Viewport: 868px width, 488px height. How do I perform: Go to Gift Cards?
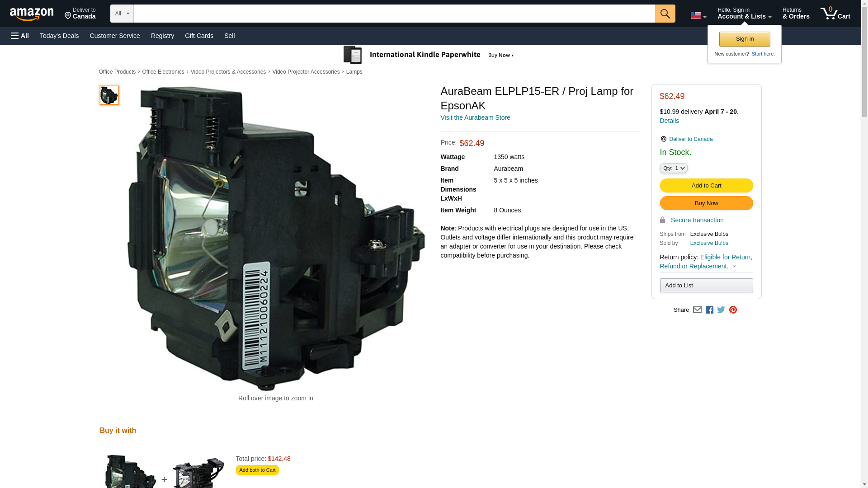tap(199, 36)
